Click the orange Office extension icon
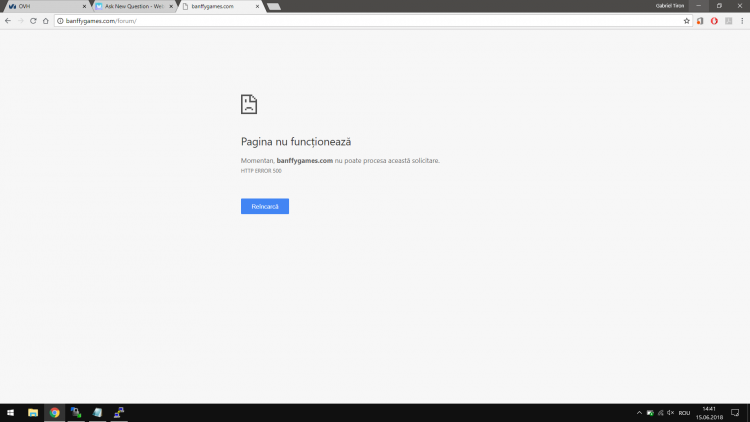The width and height of the screenshot is (750, 422). tap(700, 20)
